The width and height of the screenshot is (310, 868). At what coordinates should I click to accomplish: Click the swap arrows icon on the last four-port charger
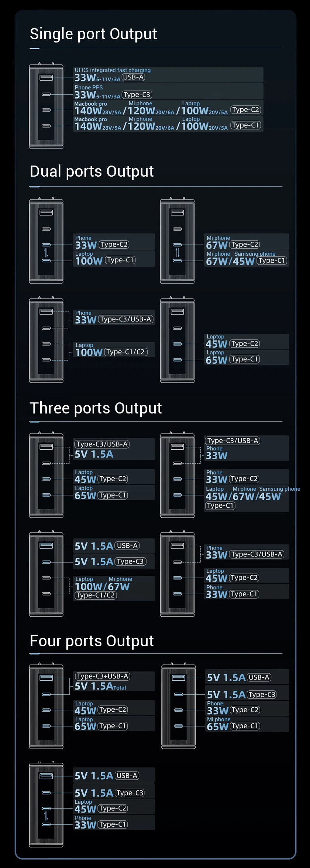point(46,816)
